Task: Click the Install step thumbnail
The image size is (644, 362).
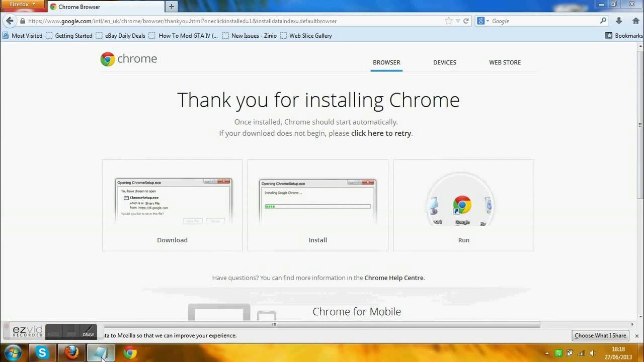Action: [x=318, y=205]
